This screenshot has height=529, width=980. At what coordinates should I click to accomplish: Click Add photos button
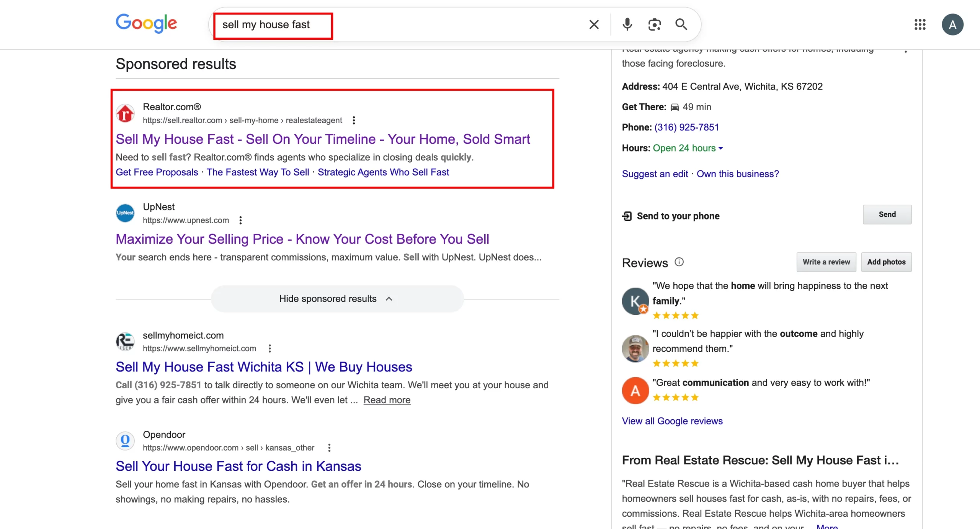click(x=886, y=262)
